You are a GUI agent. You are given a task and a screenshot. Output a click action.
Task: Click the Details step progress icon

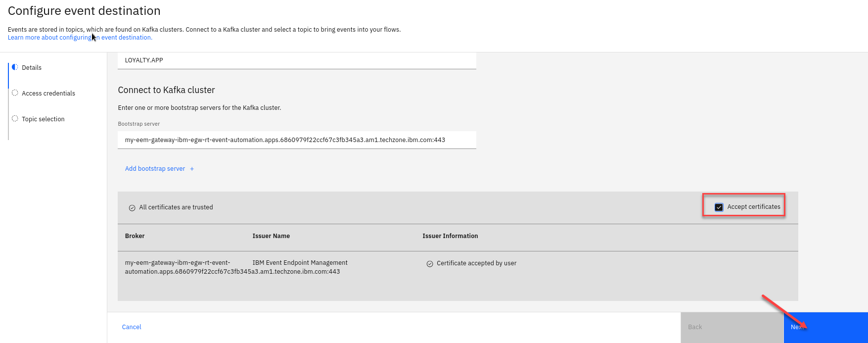tap(15, 67)
